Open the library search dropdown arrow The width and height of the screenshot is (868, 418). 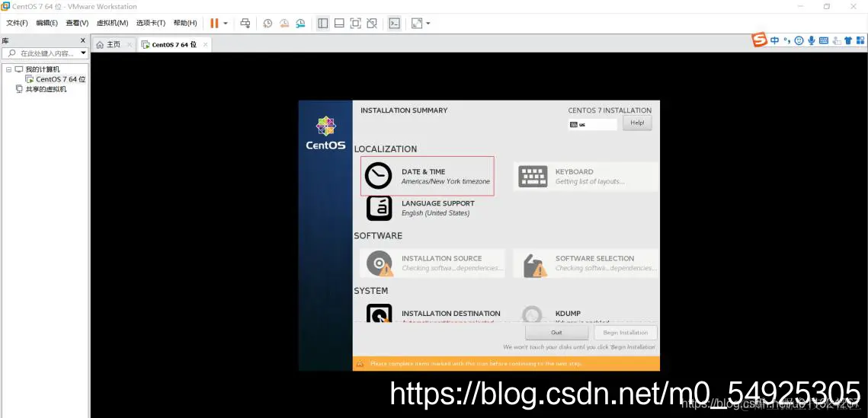84,53
